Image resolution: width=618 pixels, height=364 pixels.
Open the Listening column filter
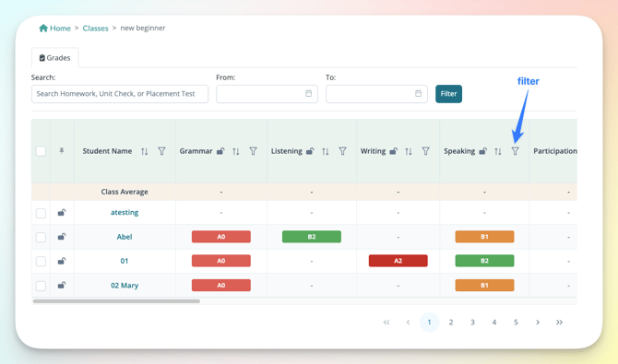coord(342,151)
